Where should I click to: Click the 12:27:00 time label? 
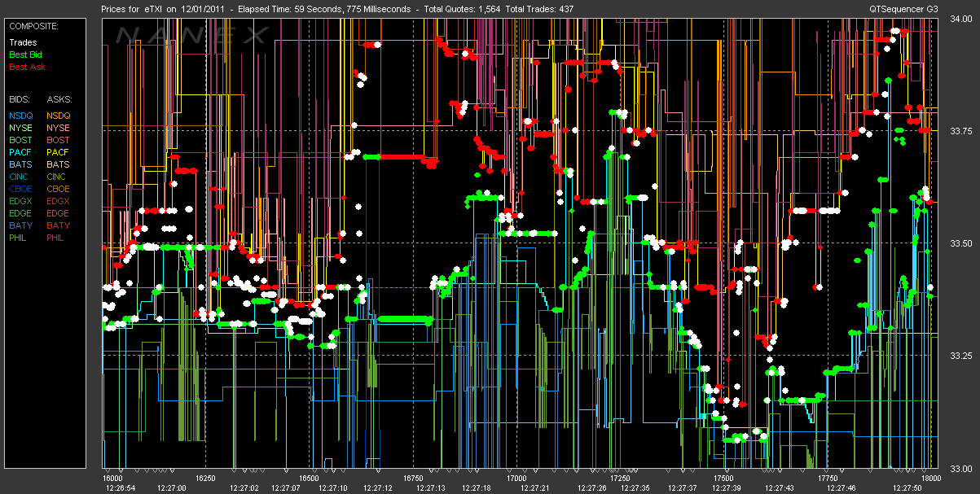[172, 487]
